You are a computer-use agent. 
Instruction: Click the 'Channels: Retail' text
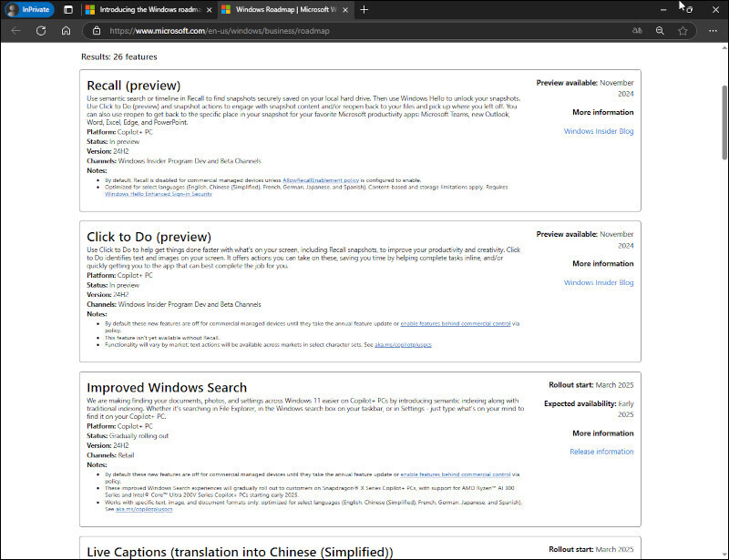pos(110,455)
